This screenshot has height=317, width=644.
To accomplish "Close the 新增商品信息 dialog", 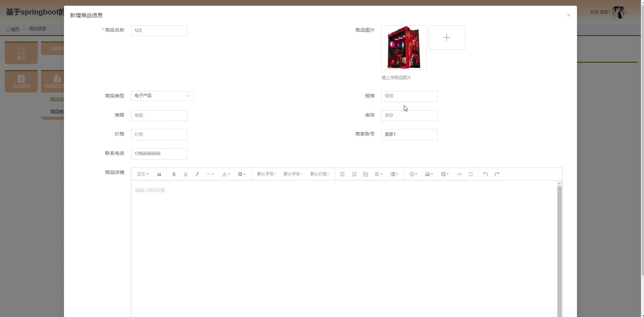I will click(x=569, y=15).
